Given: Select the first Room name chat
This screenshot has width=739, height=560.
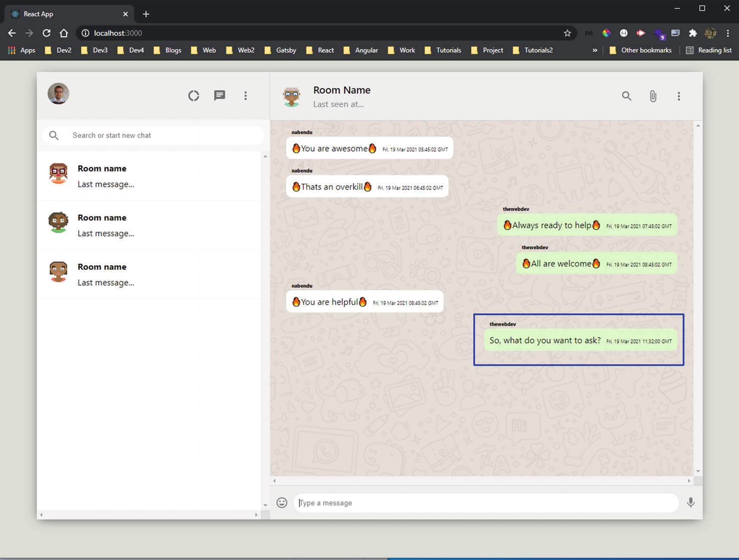Looking at the screenshot, I should 149,176.
